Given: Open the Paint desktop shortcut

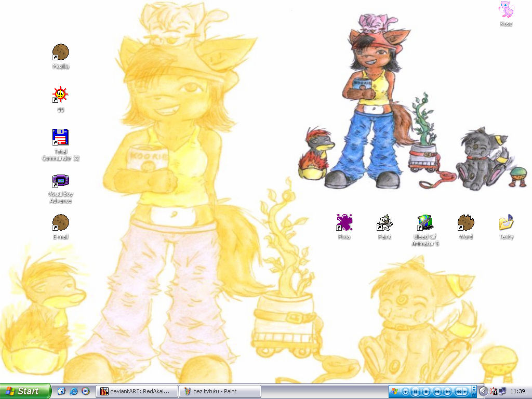Looking at the screenshot, I should point(384,227).
